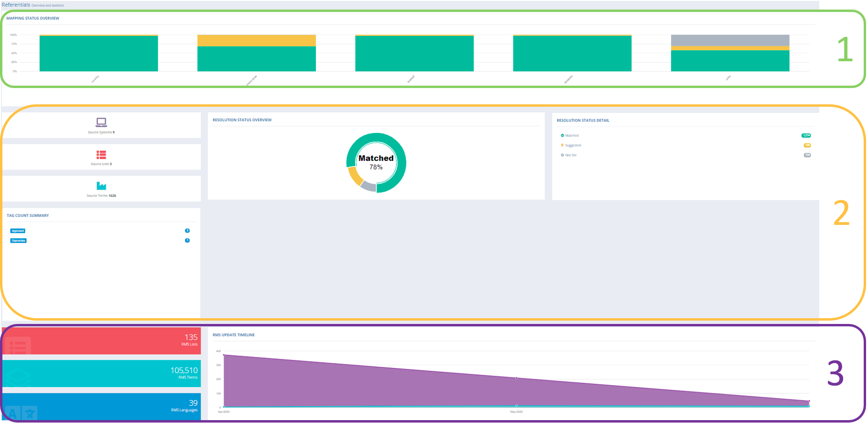Click the Matched count badge
868x423 pixels.
pos(806,135)
